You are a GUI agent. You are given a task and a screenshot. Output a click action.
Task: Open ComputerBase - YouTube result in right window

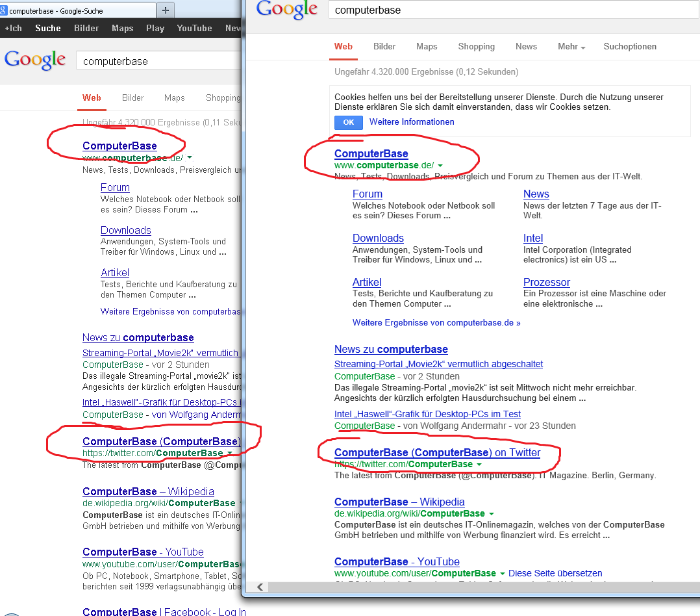[397, 561]
